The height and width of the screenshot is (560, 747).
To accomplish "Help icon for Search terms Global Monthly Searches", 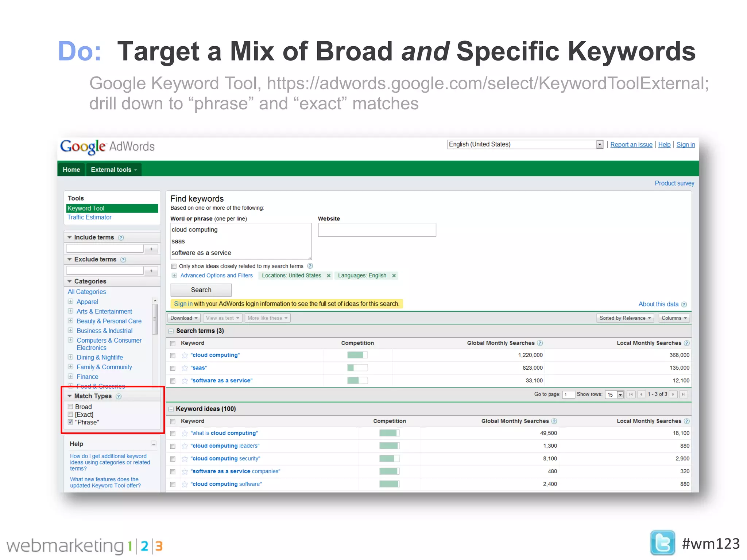I will (540, 343).
